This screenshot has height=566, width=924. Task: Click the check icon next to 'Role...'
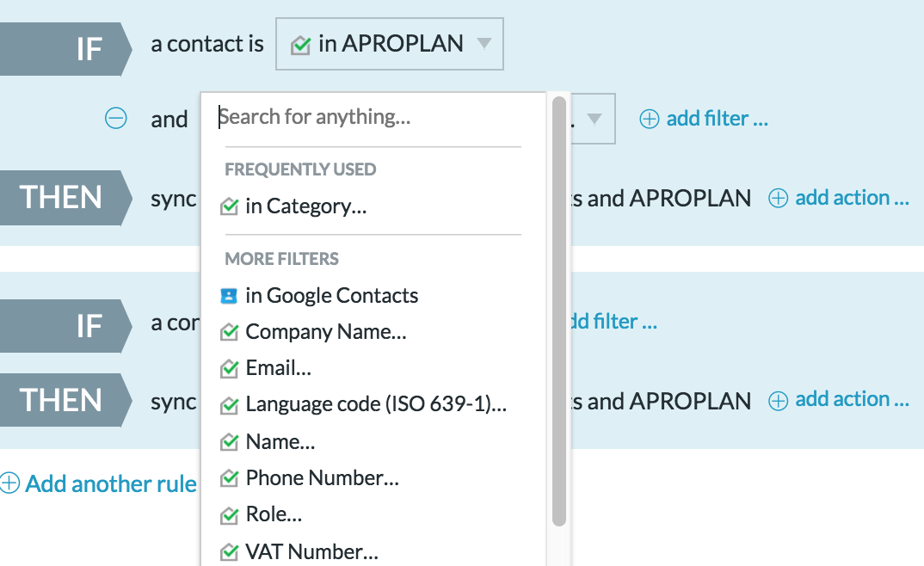click(x=229, y=516)
